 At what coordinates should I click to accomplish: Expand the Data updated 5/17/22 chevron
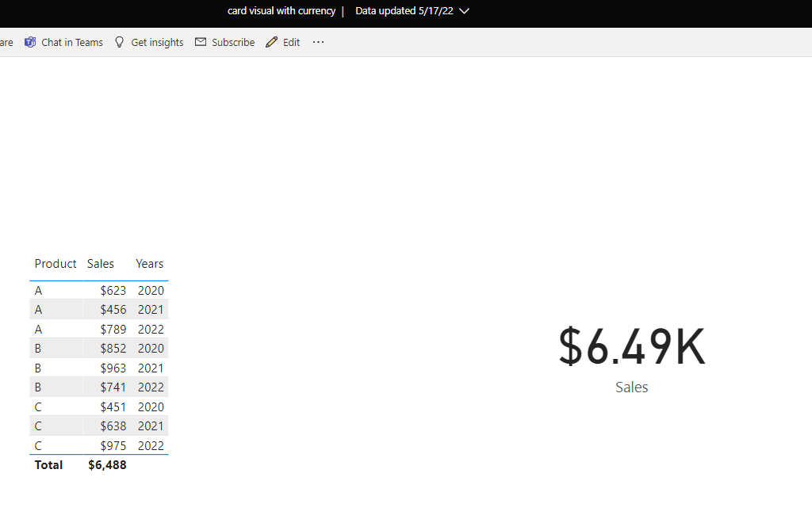tap(465, 11)
